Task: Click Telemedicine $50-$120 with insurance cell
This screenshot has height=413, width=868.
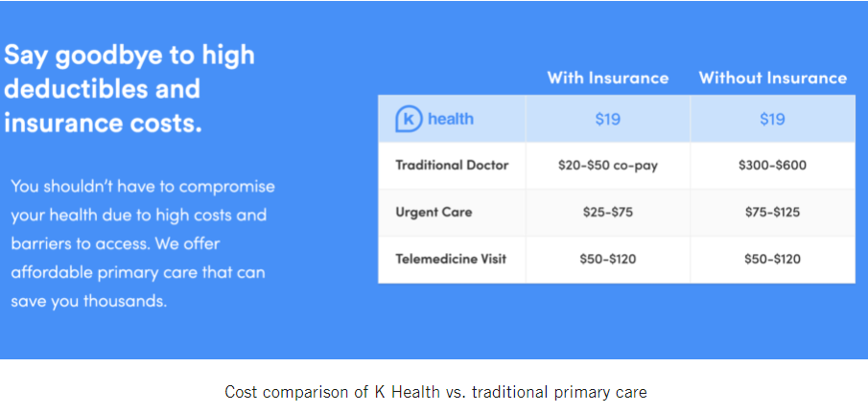Action: click(x=608, y=259)
